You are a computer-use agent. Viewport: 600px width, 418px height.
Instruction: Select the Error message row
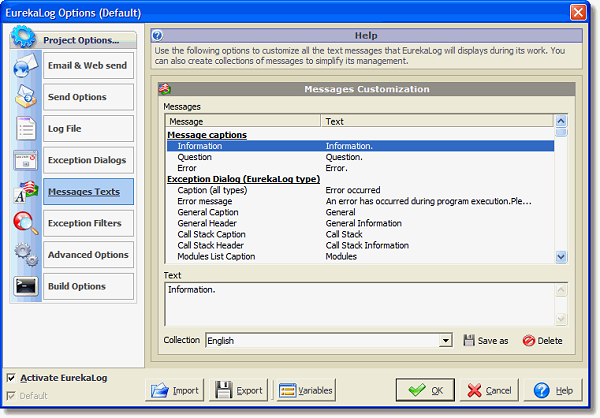pyautogui.click(x=360, y=201)
